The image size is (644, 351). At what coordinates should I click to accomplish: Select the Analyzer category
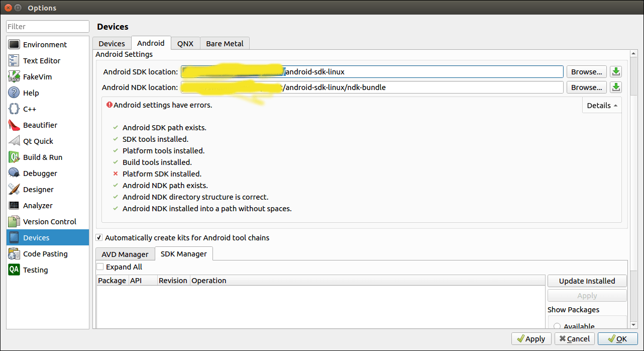48,206
